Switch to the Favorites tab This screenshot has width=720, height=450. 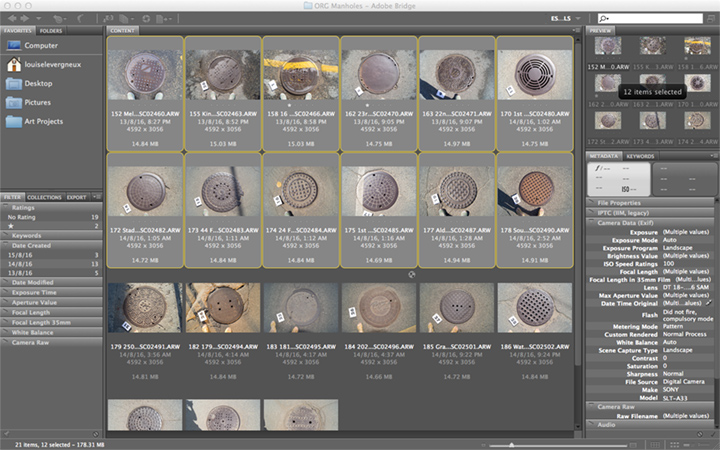tap(17, 31)
